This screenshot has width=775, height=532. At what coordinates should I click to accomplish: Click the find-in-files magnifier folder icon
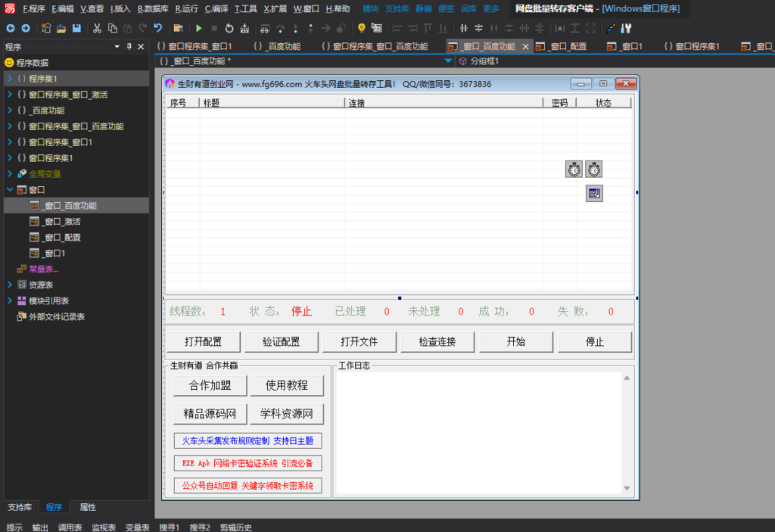point(176,28)
